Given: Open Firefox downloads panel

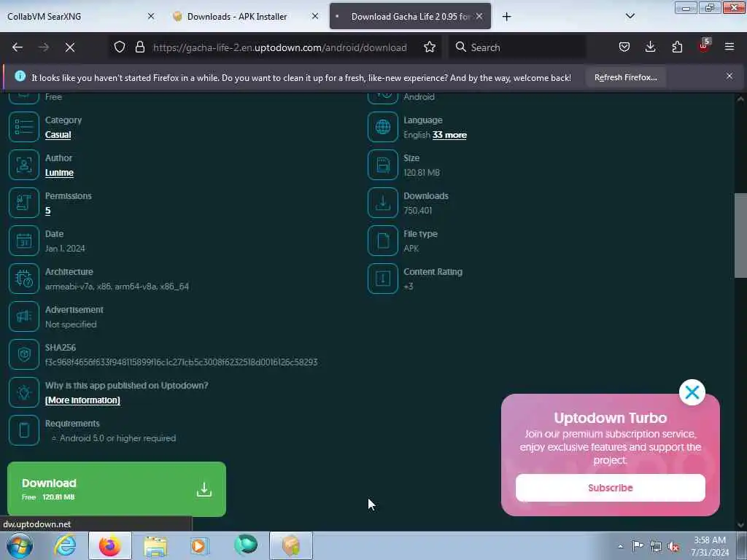Looking at the screenshot, I should coord(650,47).
